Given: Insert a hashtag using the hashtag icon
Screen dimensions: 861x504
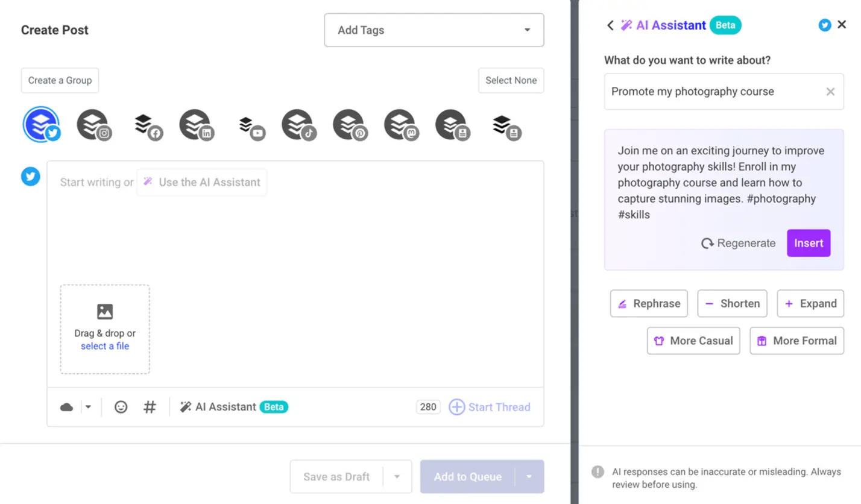Looking at the screenshot, I should (x=150, y=407).
